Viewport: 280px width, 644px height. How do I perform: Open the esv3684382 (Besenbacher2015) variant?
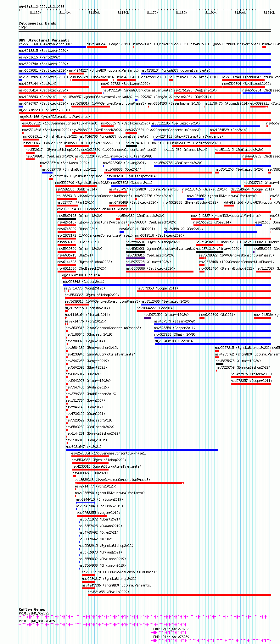[92, 348]
